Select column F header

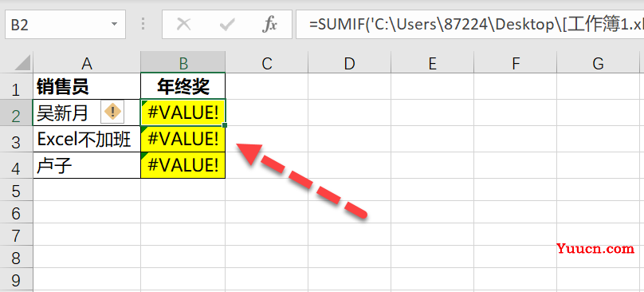coord(516,63)
